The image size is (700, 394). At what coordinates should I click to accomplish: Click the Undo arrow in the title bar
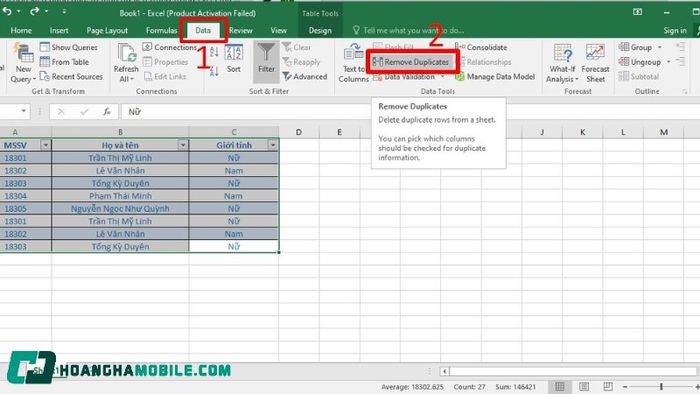coord(7,12)
